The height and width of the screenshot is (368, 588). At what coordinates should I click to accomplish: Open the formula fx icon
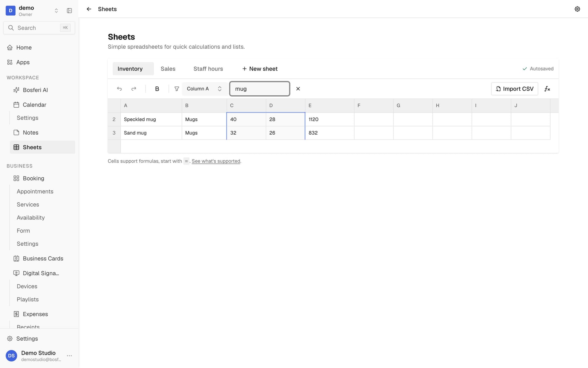point(547,89)
